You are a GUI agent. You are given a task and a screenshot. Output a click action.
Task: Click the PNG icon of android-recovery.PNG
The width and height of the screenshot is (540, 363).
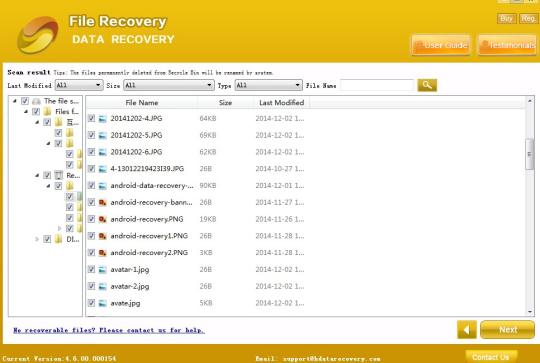tap(103, 219)
